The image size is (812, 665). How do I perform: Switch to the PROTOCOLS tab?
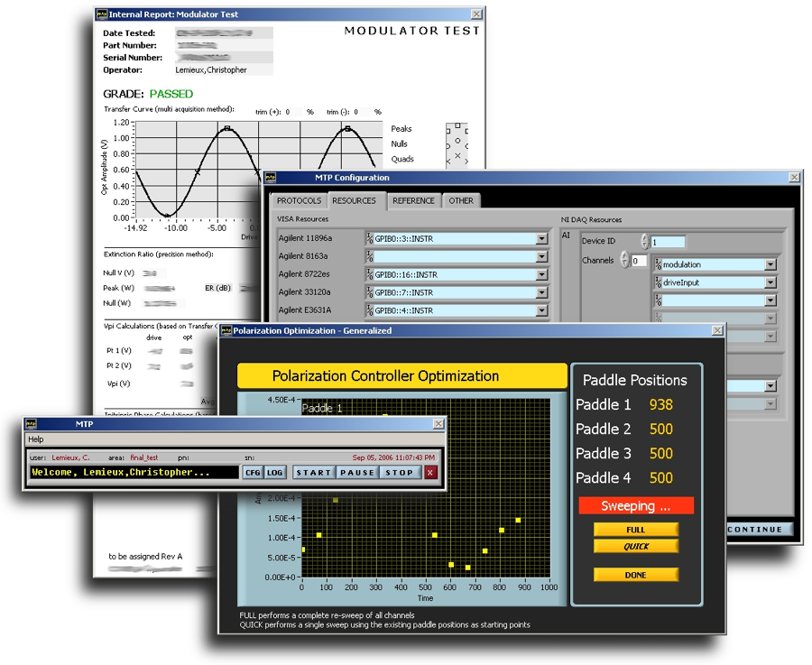(x=299, y=201)
